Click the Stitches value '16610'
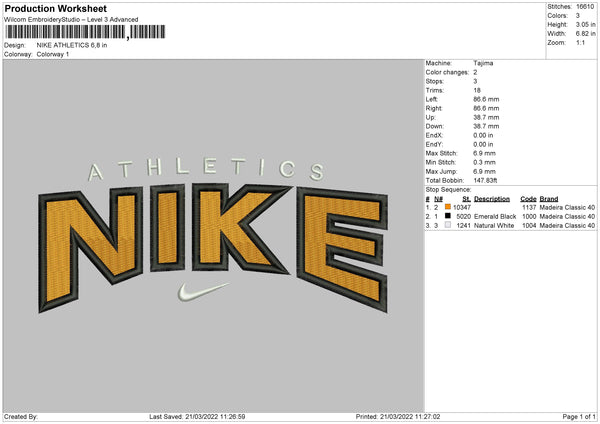Viewport: 600px width, 424px height. (585, 7)
